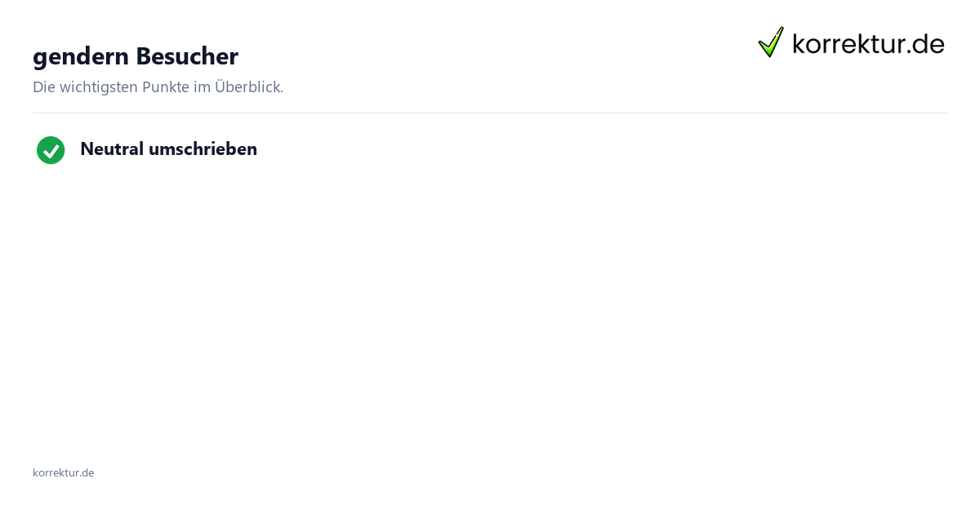Viewport: 980px width, 514px height.
Task: Open the korrektur.de footer link
Action: (63, 472)
